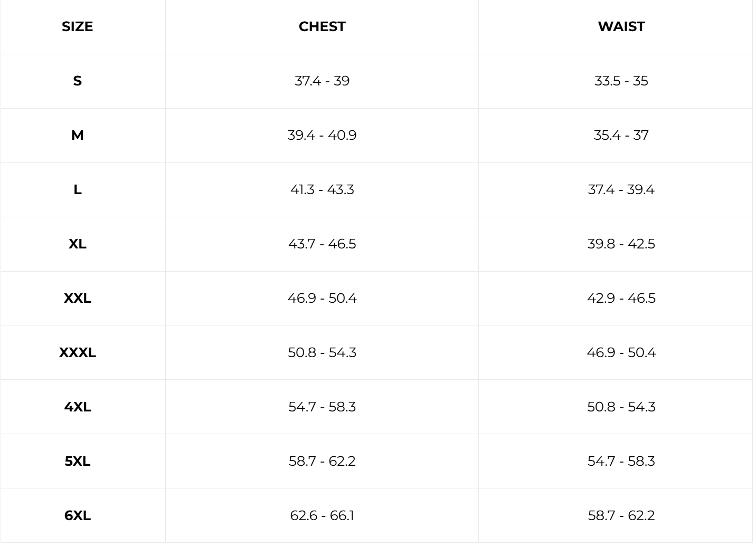Click the WAIST column header

pyautogui.click(x=621, y=26)
